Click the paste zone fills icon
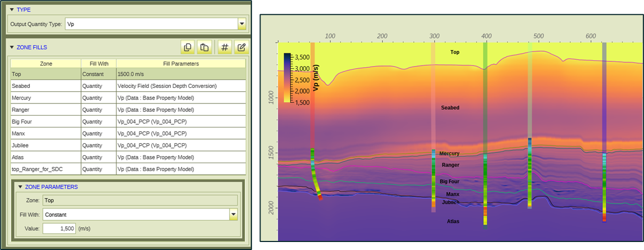 pyautogui.click(x=205, y=47)
